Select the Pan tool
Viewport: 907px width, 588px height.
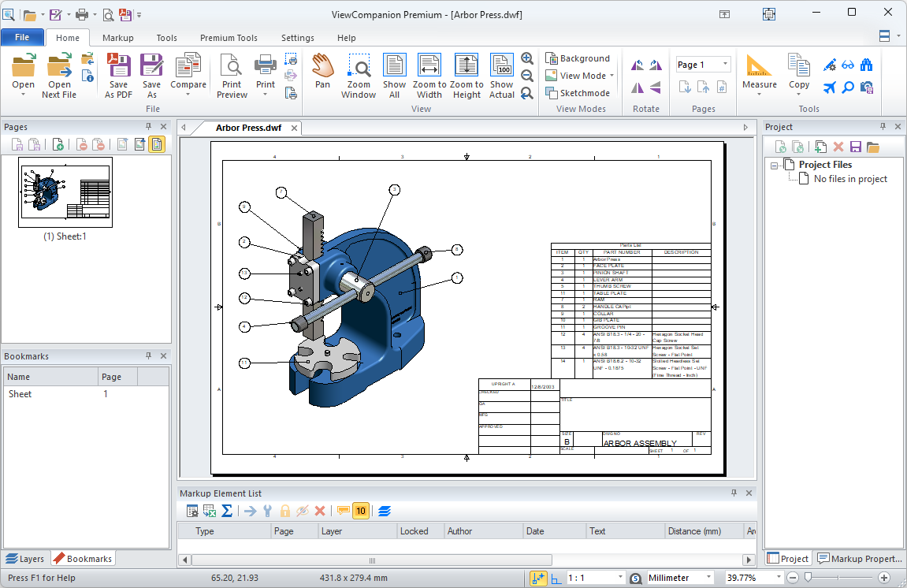(322, 75)
